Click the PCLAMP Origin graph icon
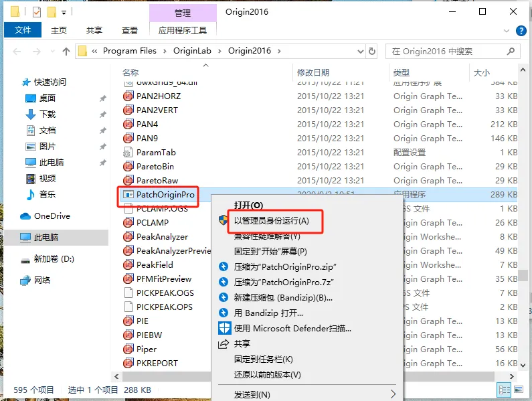Viewport: 532px width, 401px height. (x=128, y=223)
